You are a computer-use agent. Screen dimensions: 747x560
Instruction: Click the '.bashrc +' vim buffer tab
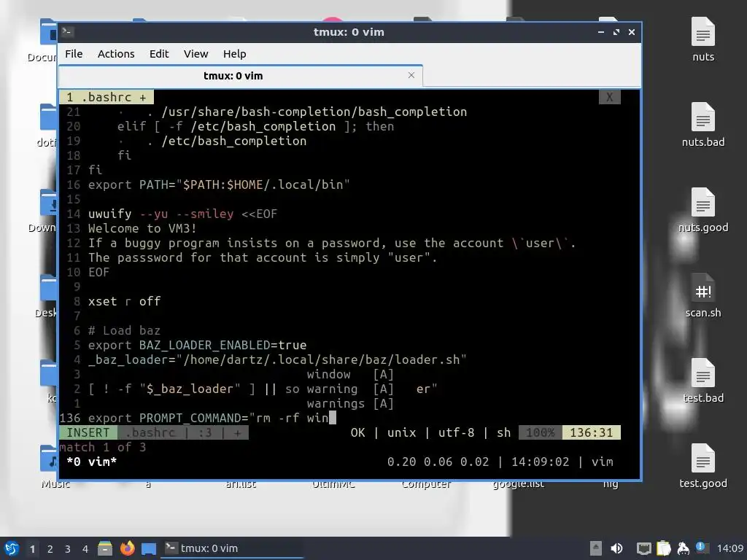click(107, 97)
